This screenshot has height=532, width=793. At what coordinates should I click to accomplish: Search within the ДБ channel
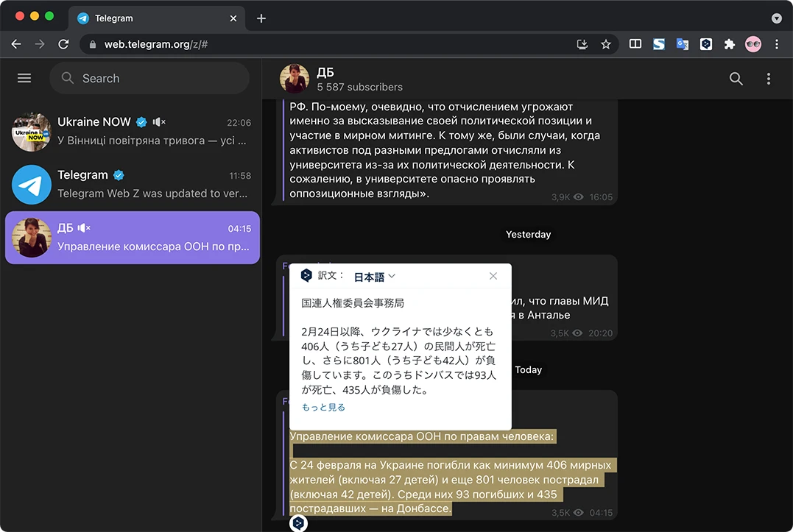pos(736,78)
